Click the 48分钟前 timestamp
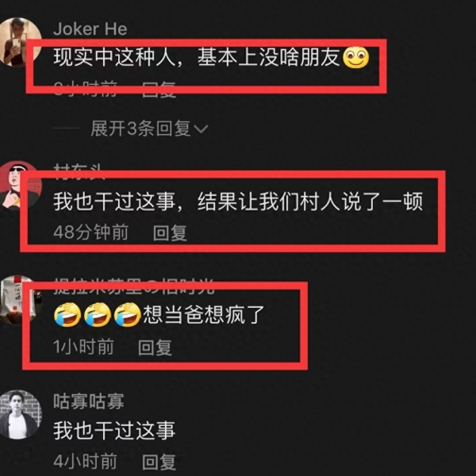This screenshot has height=476, width=476. 90,232
